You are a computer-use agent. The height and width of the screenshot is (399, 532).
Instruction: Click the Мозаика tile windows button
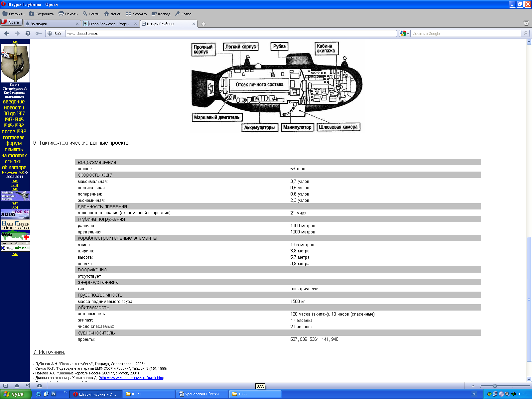136,14
